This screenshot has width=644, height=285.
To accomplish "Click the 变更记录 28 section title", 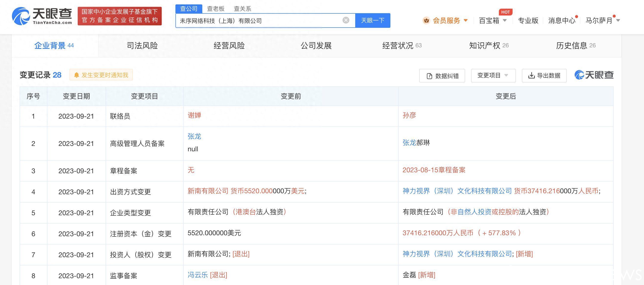I will pos(41,75).
